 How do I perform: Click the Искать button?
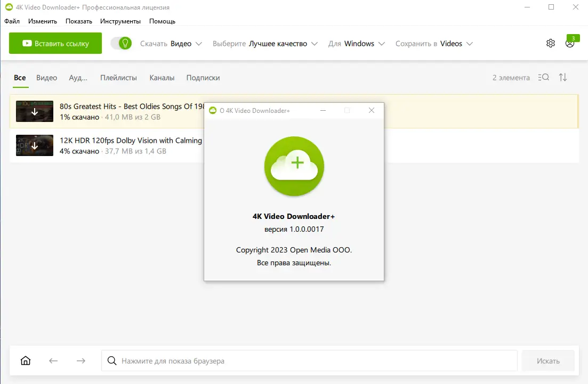click(x=547, y=361)
